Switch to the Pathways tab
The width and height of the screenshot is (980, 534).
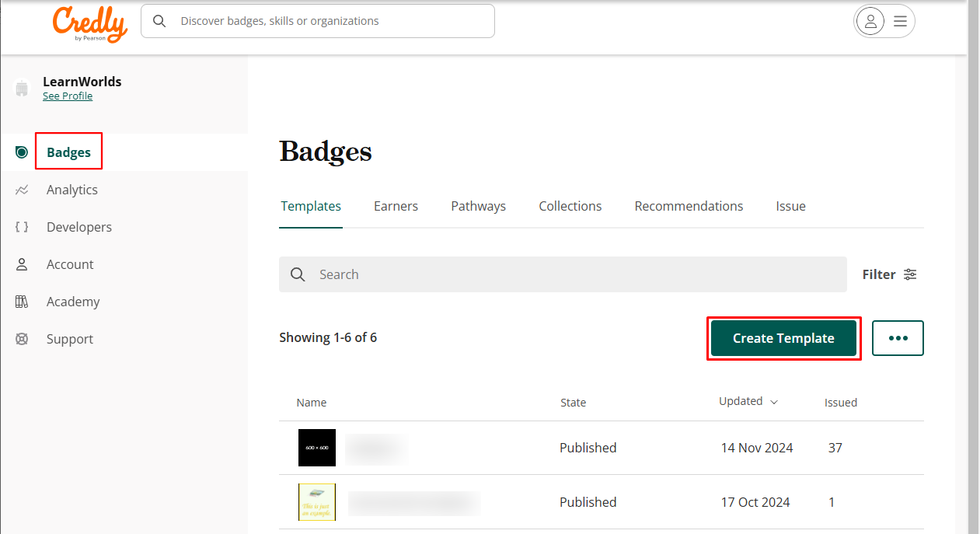point(478,206)
